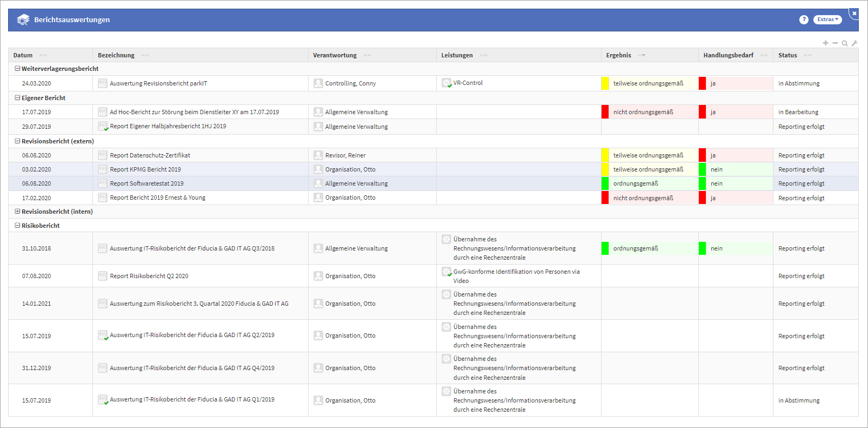Collapse the Weiterverlagerungsbericht group

tap(17, 69)
